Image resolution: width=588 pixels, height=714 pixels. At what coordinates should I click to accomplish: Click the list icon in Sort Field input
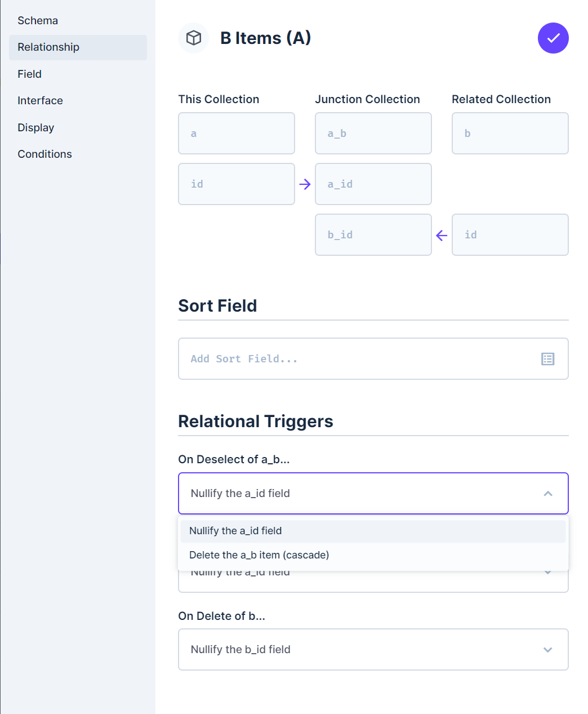pos(547,359)
